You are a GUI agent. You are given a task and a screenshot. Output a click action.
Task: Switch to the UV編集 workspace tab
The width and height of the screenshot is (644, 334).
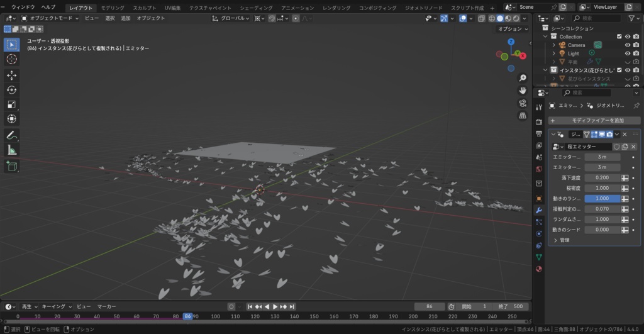click(x=172, y=8)
